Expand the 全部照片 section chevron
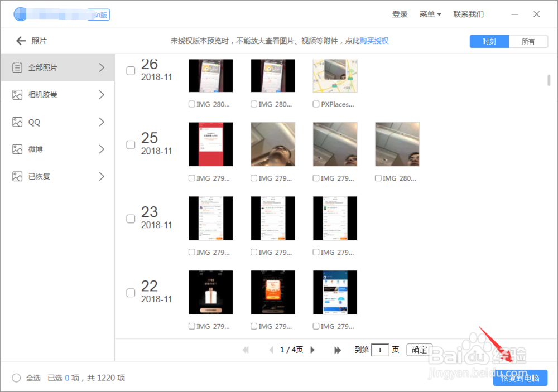 click(x=102, y=67)
